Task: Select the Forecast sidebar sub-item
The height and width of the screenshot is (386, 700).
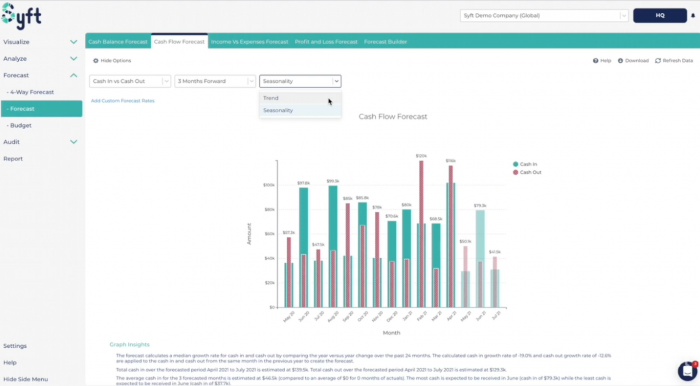Action: tap(42, 109)
